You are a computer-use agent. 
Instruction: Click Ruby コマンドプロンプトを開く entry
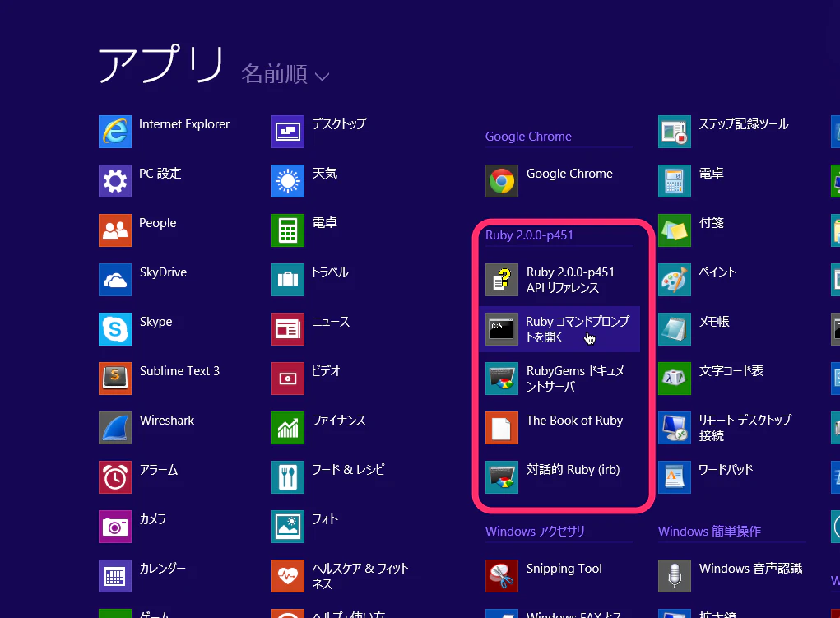pos(559,328)
